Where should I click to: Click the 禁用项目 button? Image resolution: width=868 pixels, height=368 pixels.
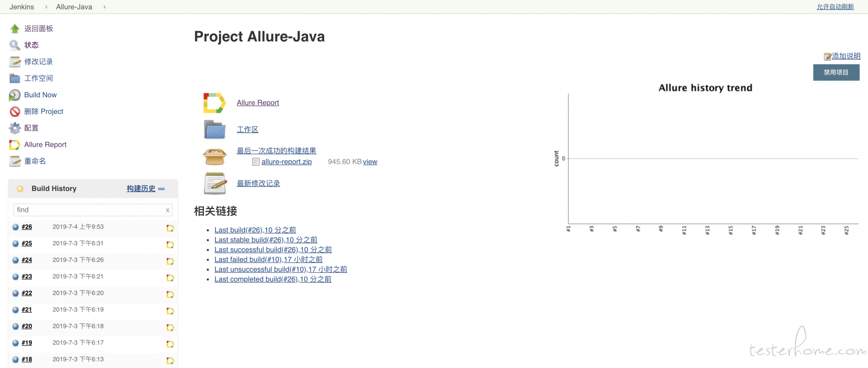click(836, 72)
